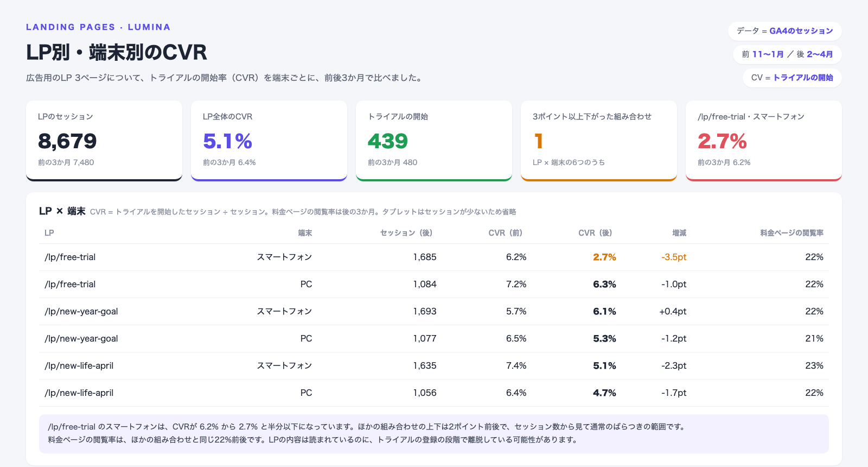Open the LP全体のCVR summary card
Screen dimensions: 868x467
click(x=269, y=141)
